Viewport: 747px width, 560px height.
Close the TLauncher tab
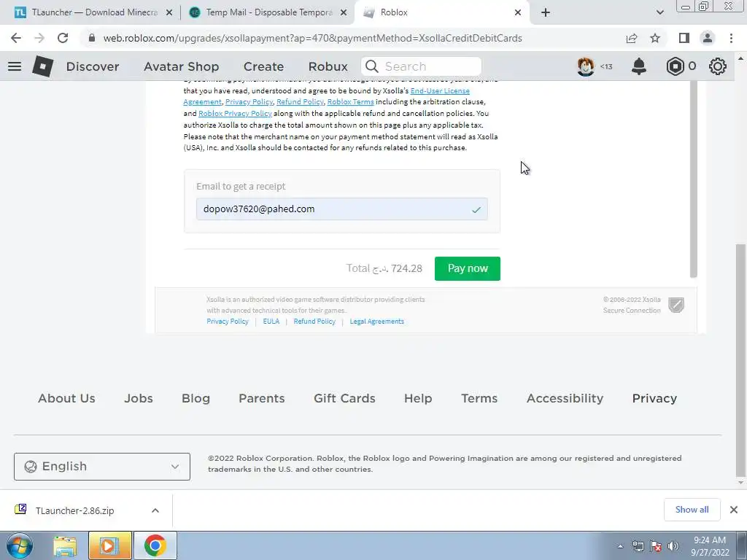pos(169,12)
